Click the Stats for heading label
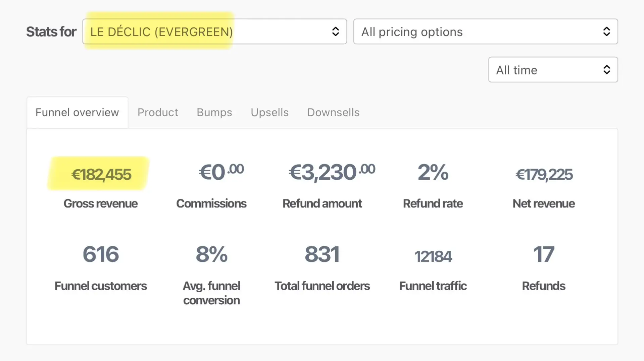The height and width of the screenshot is (361, 644). pyautogui.click(x=51, y=32)
